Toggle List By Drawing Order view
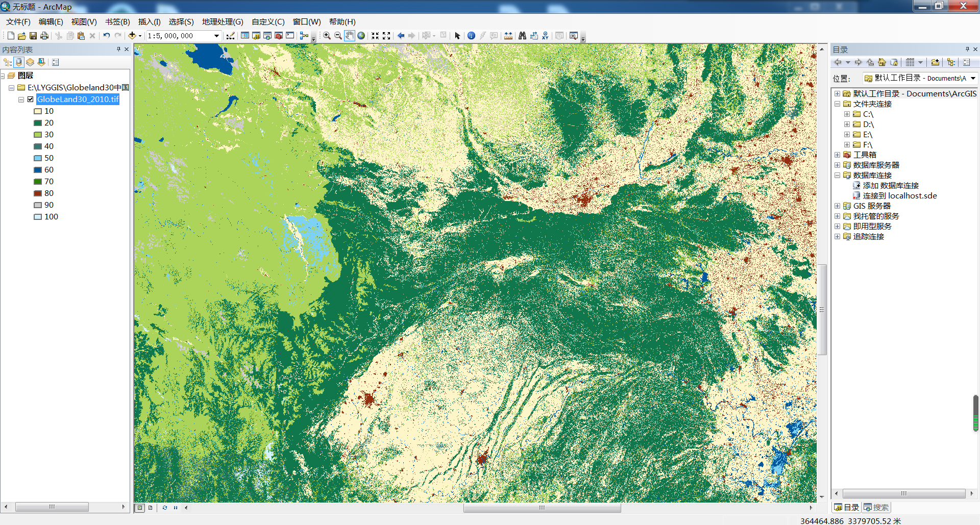The height and width of the screenshot is (525, 980). point(8,62)
